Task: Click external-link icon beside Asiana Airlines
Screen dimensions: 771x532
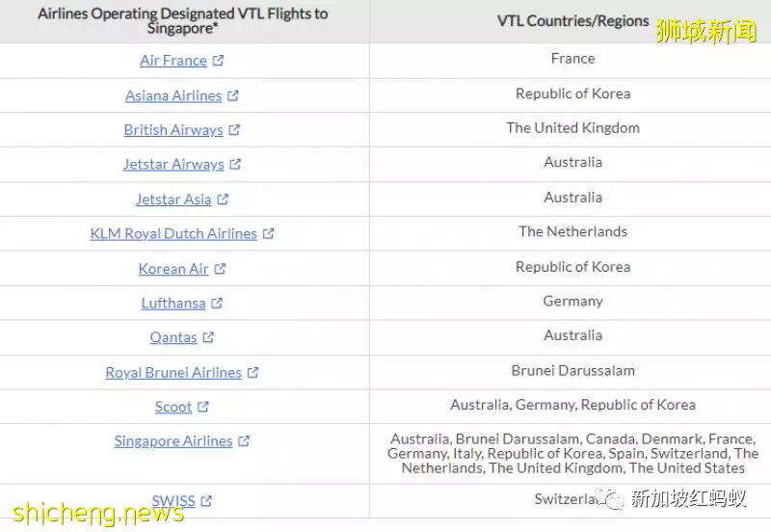Action: pyautogui.click(x=233, y=95)
